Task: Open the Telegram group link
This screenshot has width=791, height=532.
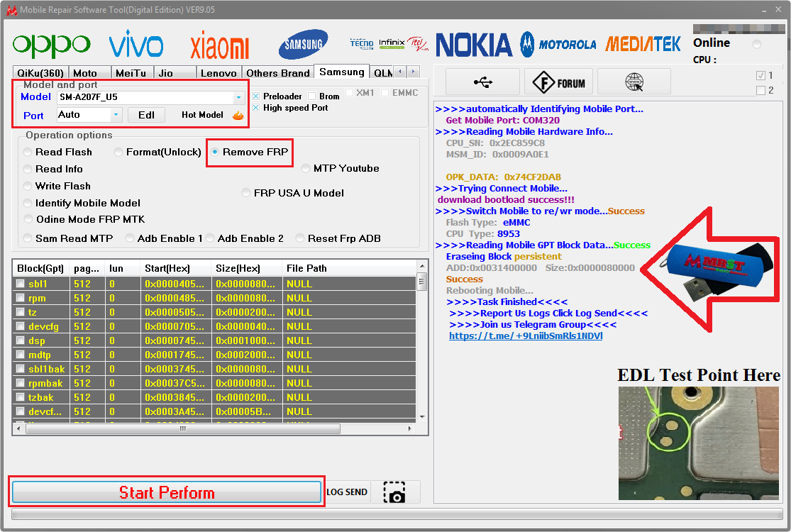Action: [x=526, y=336]
